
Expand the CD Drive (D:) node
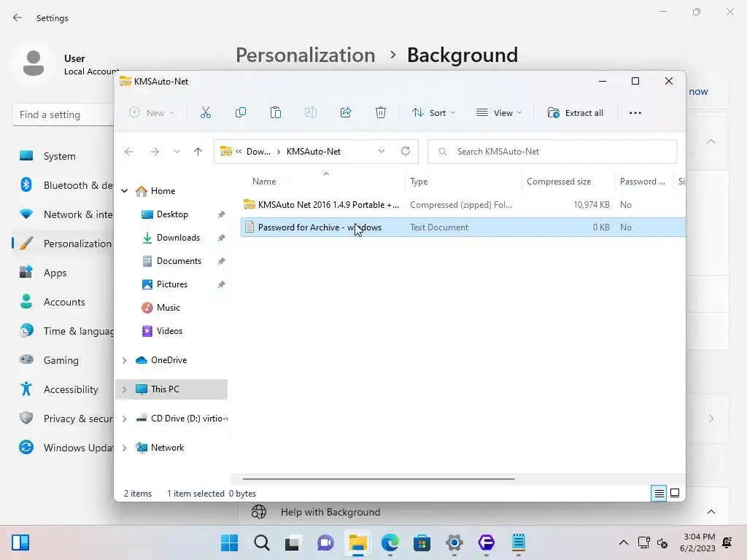point(124,419)
